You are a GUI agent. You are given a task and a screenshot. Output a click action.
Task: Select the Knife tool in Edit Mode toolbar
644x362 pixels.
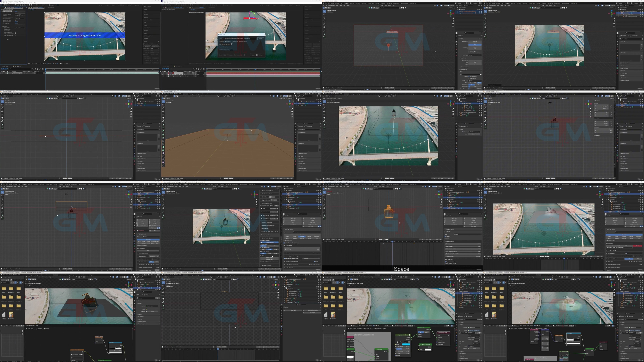pyautogui.click(x=163, y=144)
